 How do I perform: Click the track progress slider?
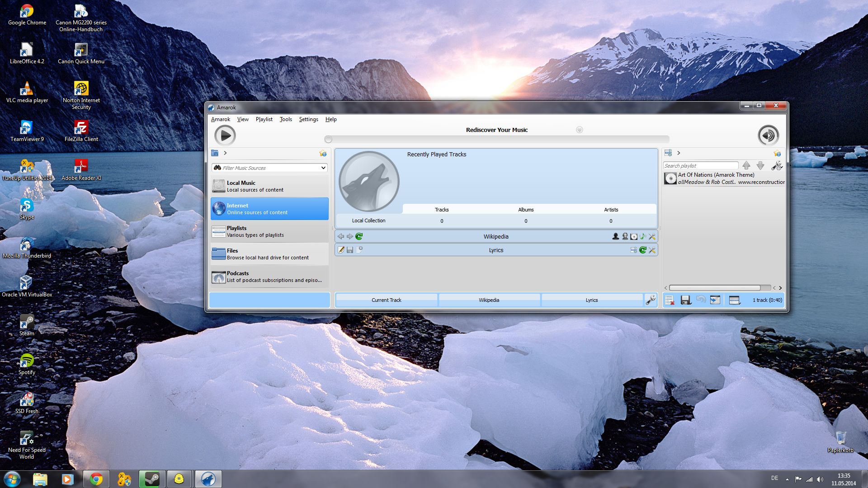click(496, 139)
